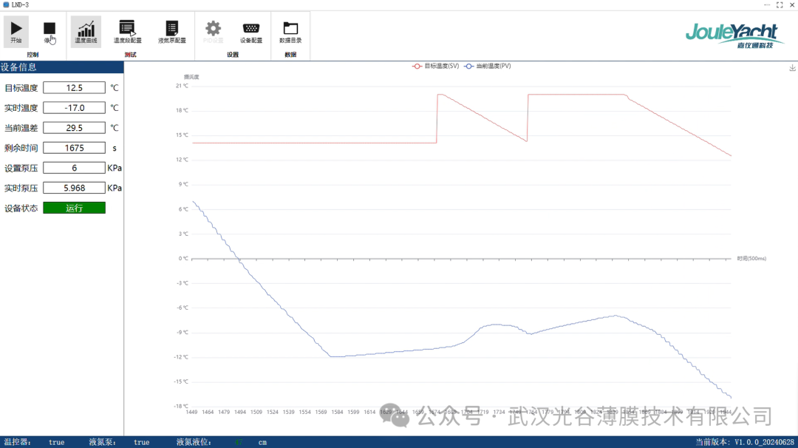798x448 pixels.
Task: Click the remaining time field showing 1675
Action: tap(74, 148)
